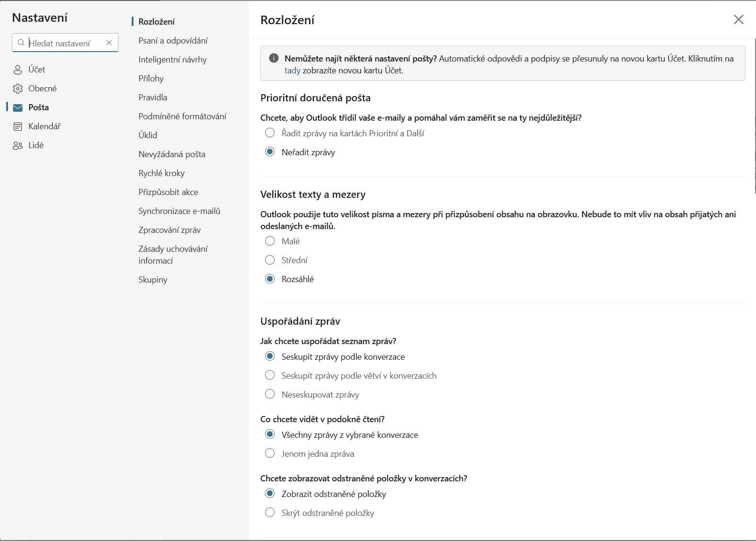Clear the settings search box

click(x=109, y=43)
